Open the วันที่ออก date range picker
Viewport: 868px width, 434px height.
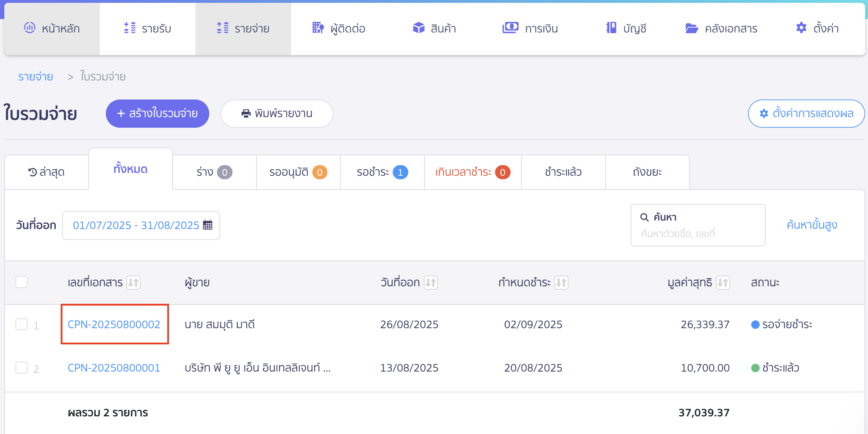point(141,225)
